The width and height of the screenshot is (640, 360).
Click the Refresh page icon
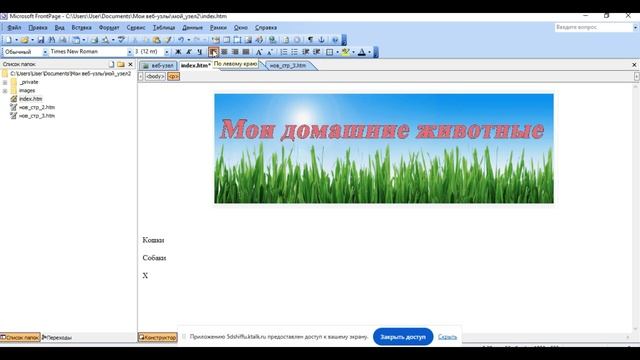pyautogui.click(x=286, y=40)
